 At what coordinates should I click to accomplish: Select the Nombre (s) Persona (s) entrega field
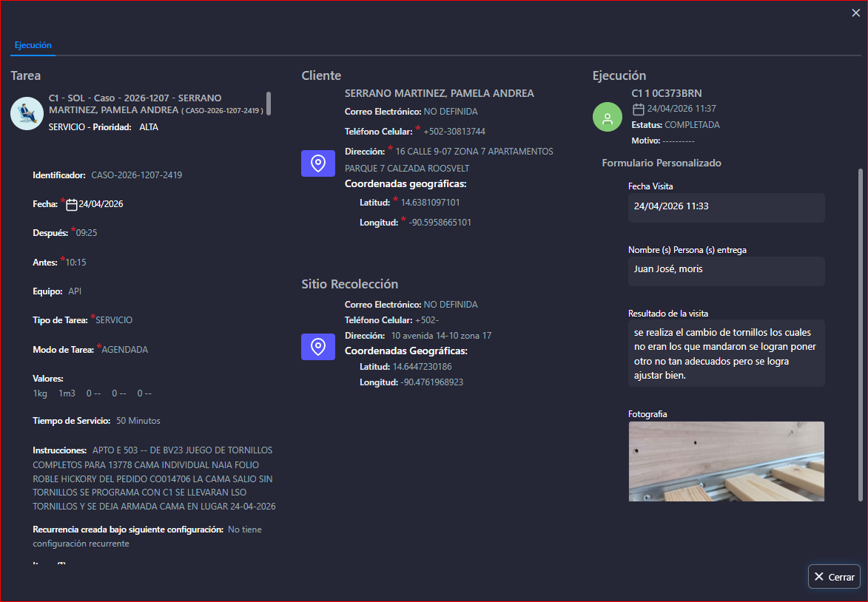[x=726, y=271]
